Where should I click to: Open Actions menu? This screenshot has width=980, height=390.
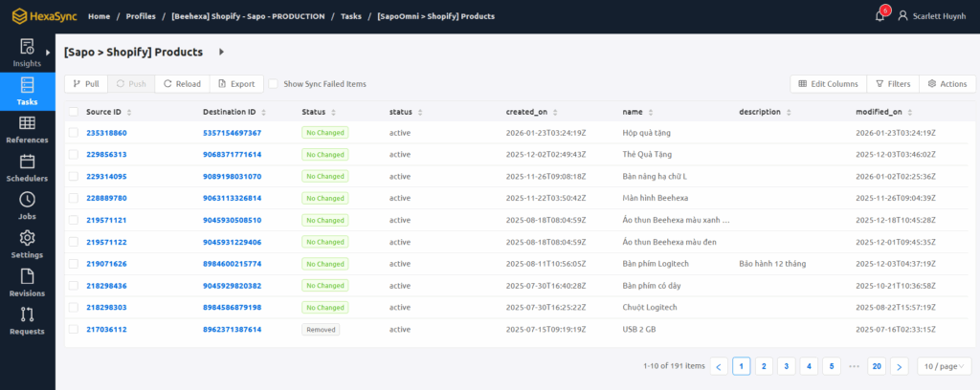(x=947, y=83)
